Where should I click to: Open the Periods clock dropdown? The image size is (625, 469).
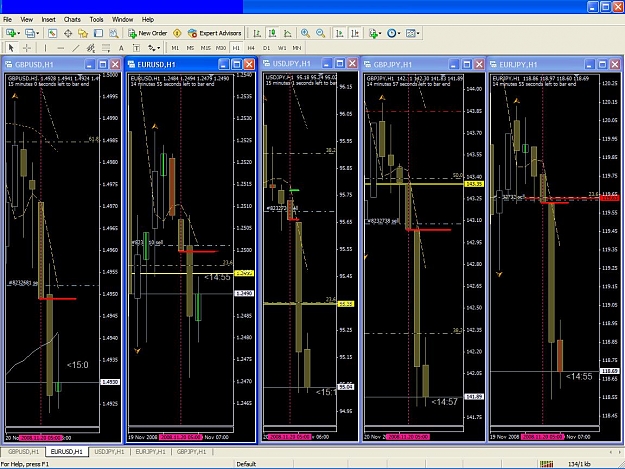pos(393,33)
